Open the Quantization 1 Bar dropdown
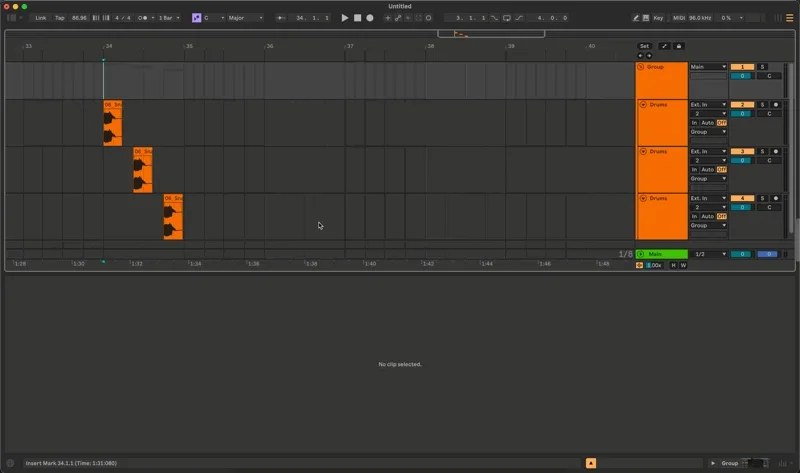Viewport: 800px width, 473px height. coord(169,18)
